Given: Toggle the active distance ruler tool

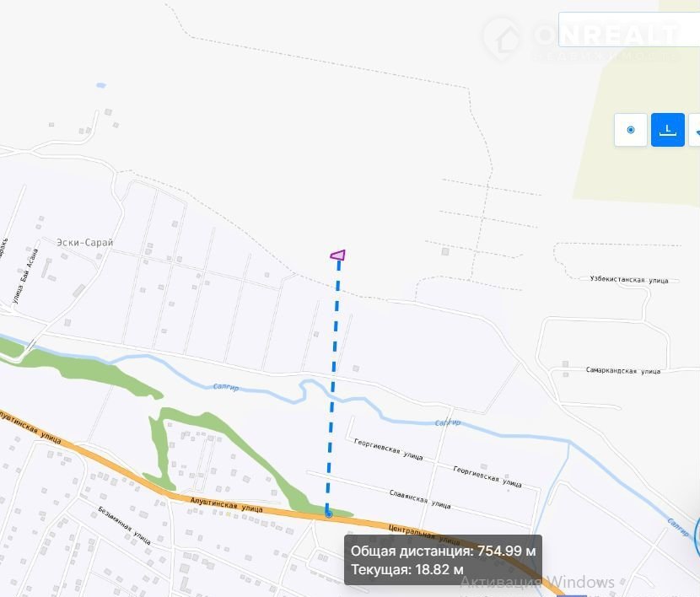Looking at the screenshot, I should pyautogui.click(x=667, y=130).
